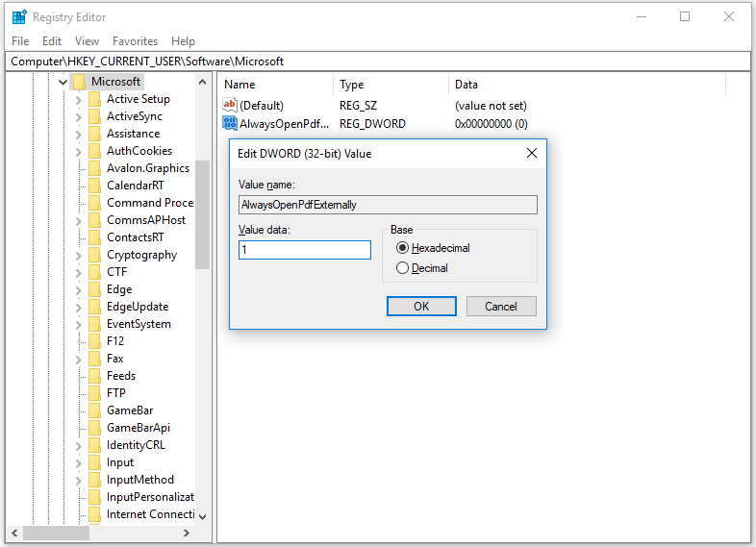756x547 pixels.
Task: Click the Fax folder icon
Action: [94, 359]
